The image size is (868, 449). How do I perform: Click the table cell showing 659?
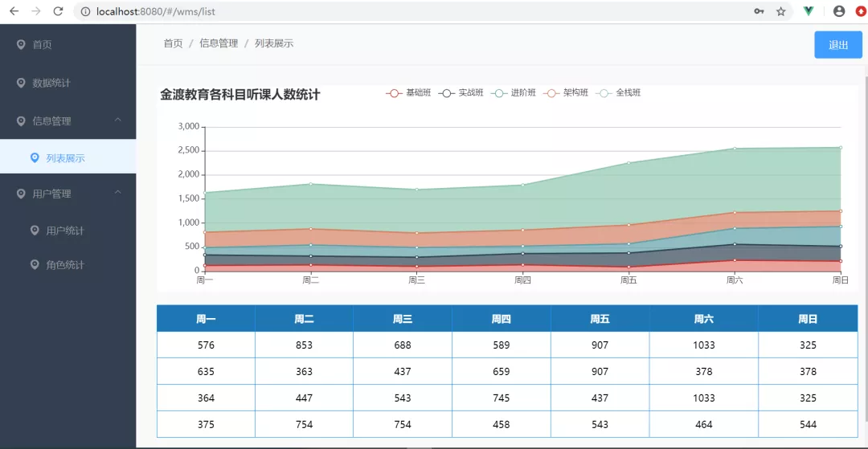pyautogui.click(x=501, y=372)
